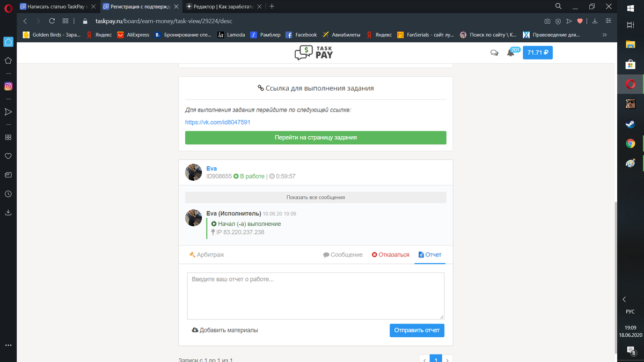Click the heart icon in address bar

point(580,21)
